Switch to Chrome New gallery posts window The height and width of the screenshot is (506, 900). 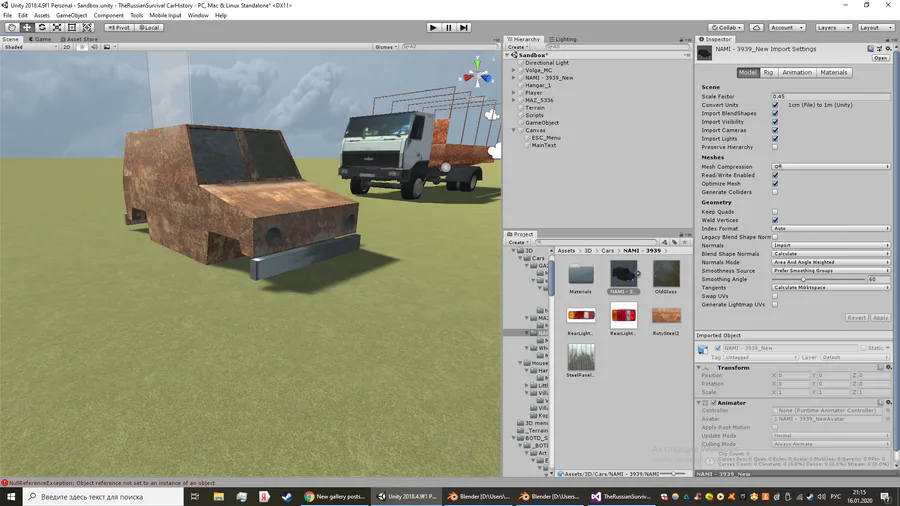pos(335,496)
